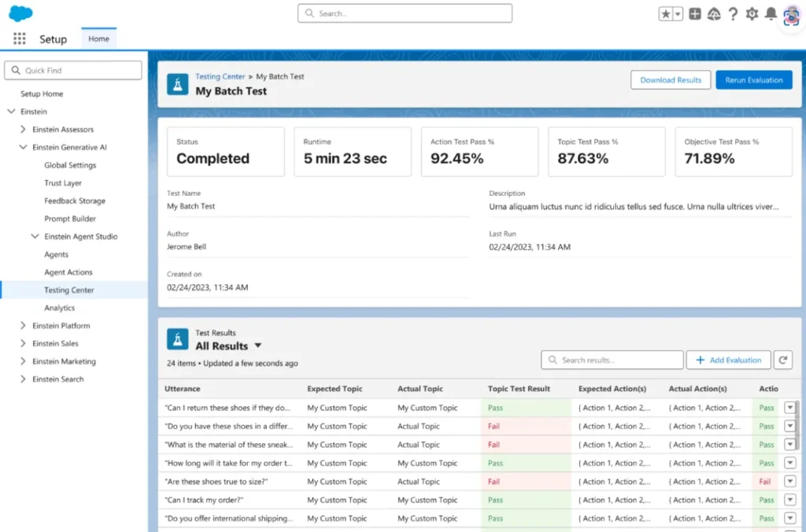The image size is (806, 532).
Task: Open the Setup gear icon
Action: pyautogui.click(x=752, y=14)
